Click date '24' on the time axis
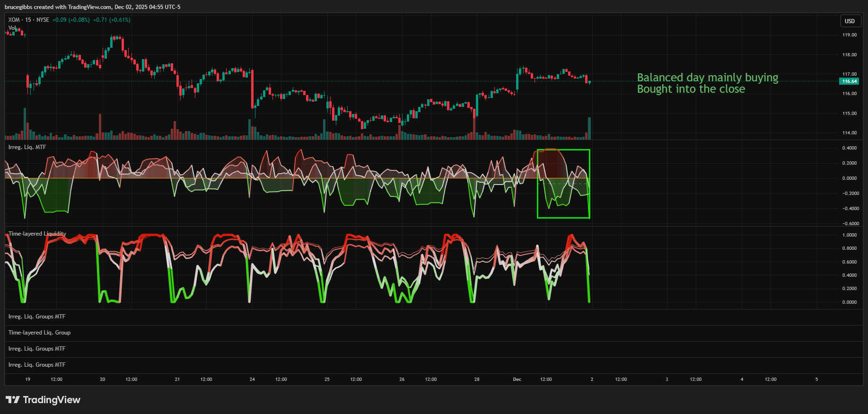This screenshot has width=868, height=414. click(252, 379)
